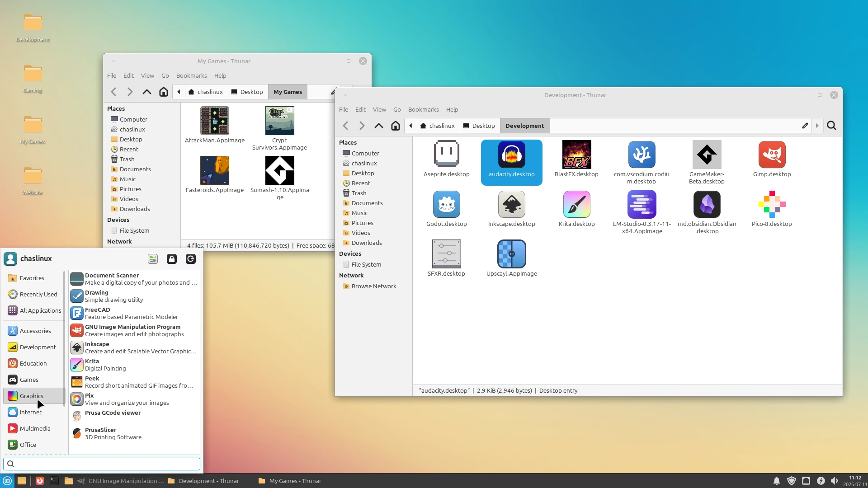Open File menu in My Games window

point(112,75)
